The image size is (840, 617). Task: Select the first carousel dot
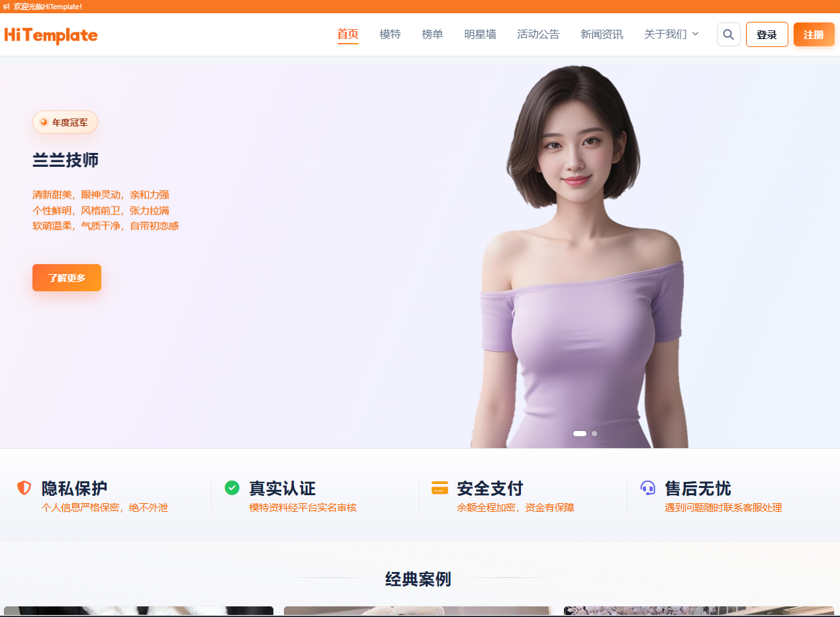580,433
